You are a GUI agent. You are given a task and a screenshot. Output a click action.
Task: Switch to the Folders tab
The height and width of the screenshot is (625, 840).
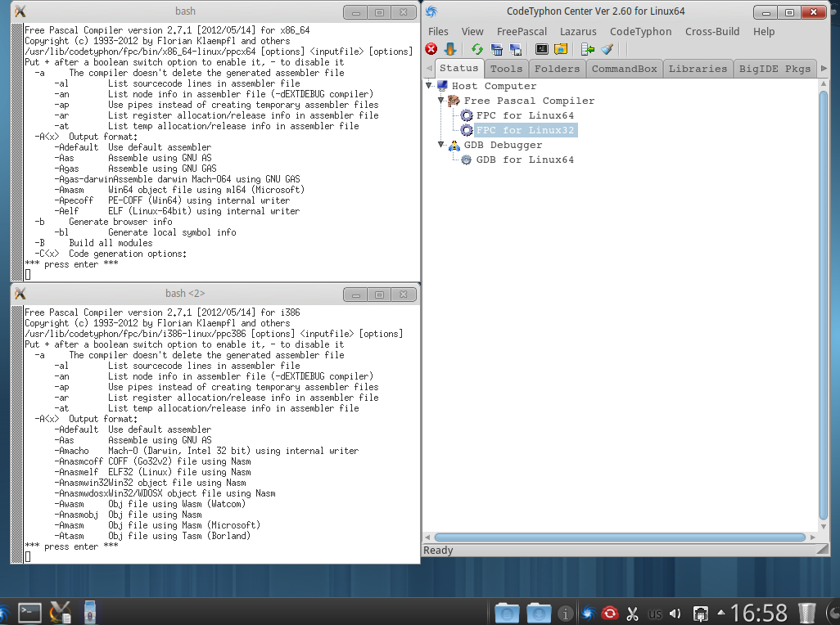(x=558, y=69)
